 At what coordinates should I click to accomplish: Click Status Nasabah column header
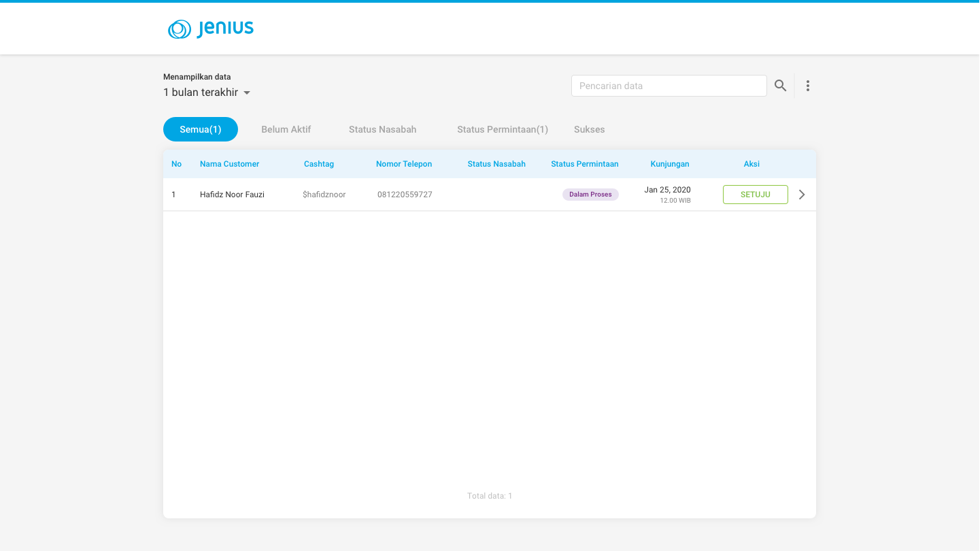pos(496,164)
